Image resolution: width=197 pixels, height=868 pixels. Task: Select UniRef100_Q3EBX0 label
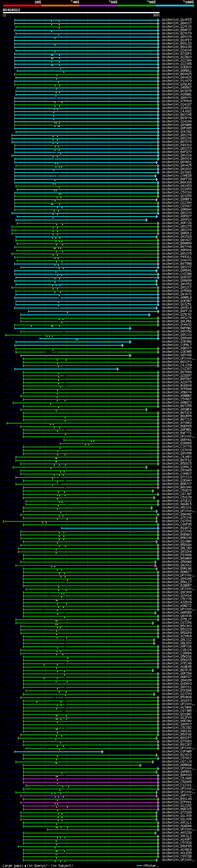click(177, 67)
